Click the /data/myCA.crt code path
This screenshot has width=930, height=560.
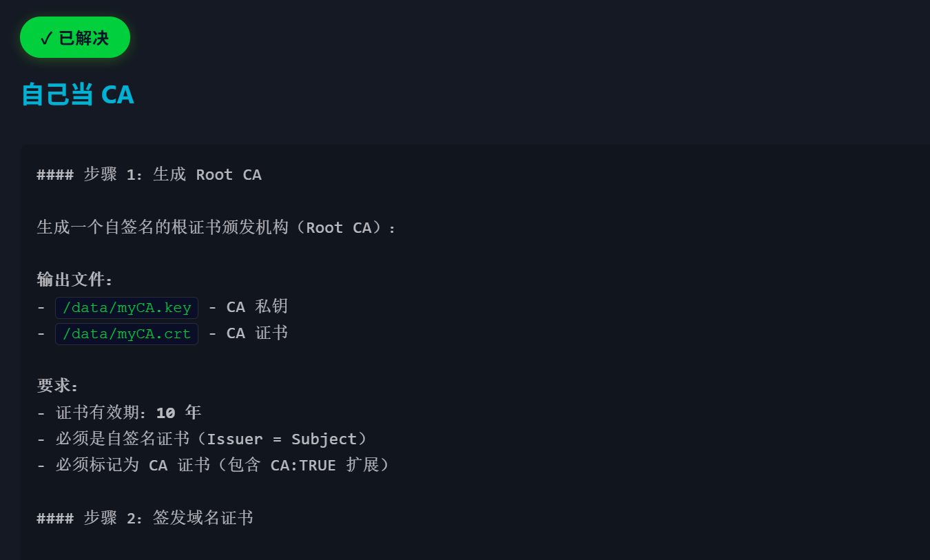tap(127, 334)
